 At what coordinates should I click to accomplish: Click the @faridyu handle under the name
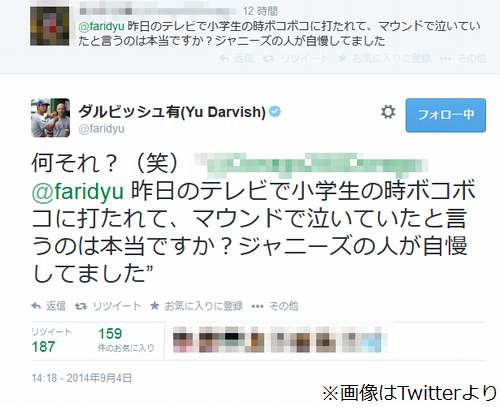(101, 129)
